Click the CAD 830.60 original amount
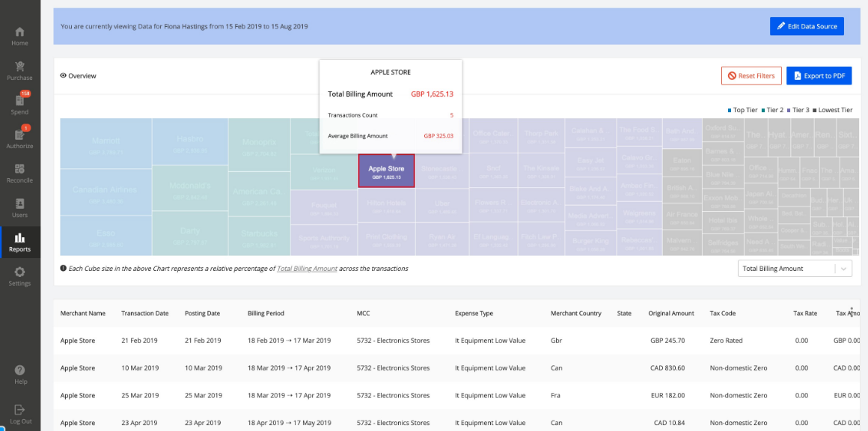Image resolution: width=868 pixels, height=431 pixels. pyautogui.click(x=668, y=368)
